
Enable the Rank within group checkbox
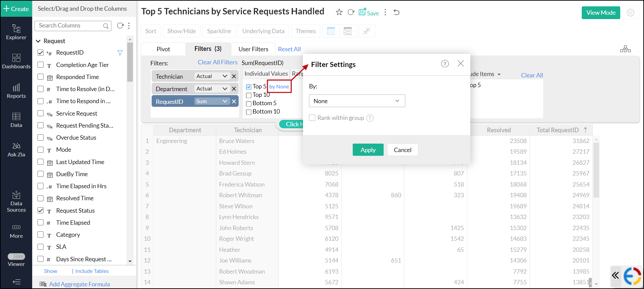(312, 118)
